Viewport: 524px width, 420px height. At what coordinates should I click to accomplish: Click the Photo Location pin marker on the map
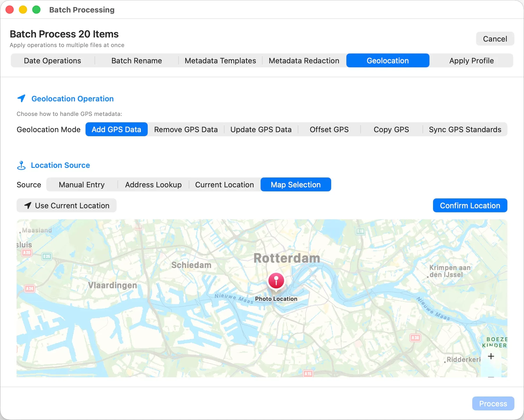pos(276,281)
